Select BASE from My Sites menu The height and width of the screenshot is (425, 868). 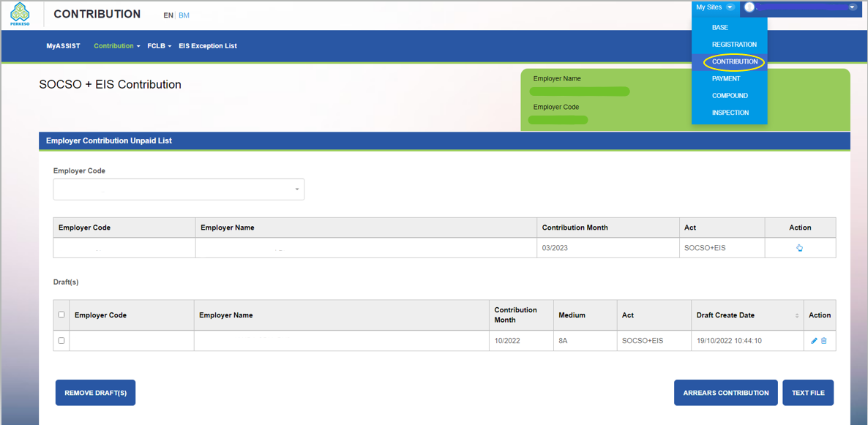click(x=719, y=27)
